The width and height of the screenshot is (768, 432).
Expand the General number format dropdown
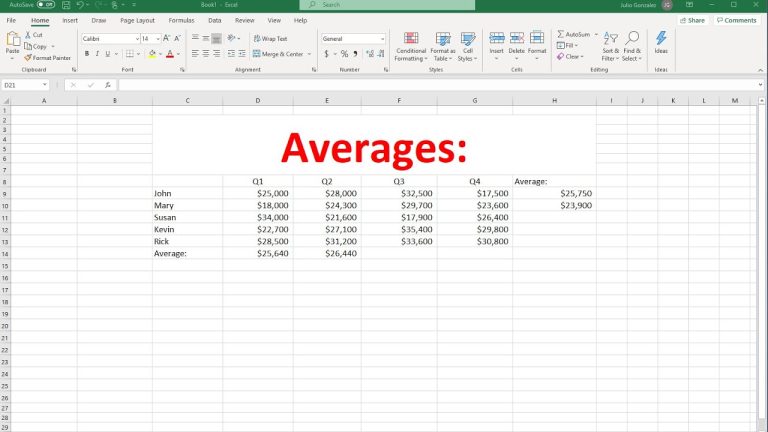click(382, 38)
